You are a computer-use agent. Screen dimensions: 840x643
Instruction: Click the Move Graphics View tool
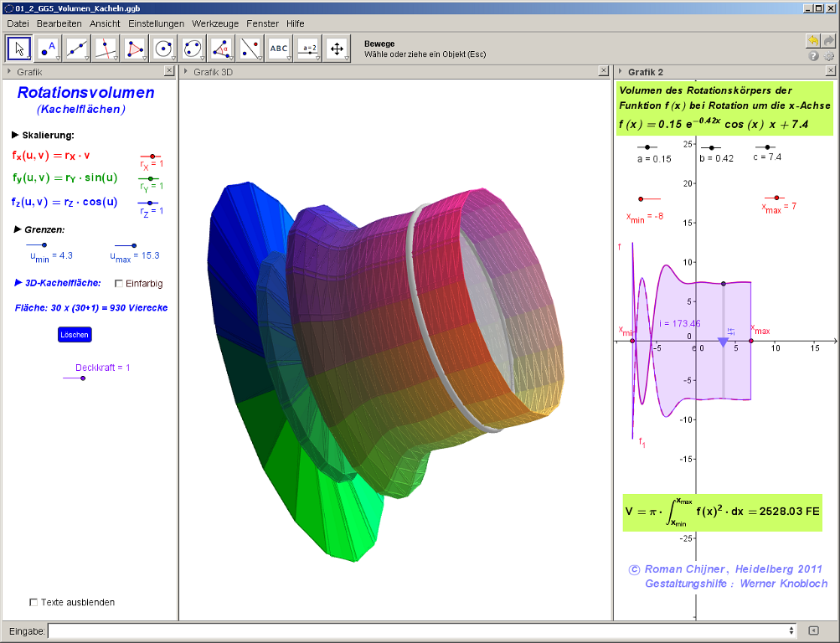337,49
